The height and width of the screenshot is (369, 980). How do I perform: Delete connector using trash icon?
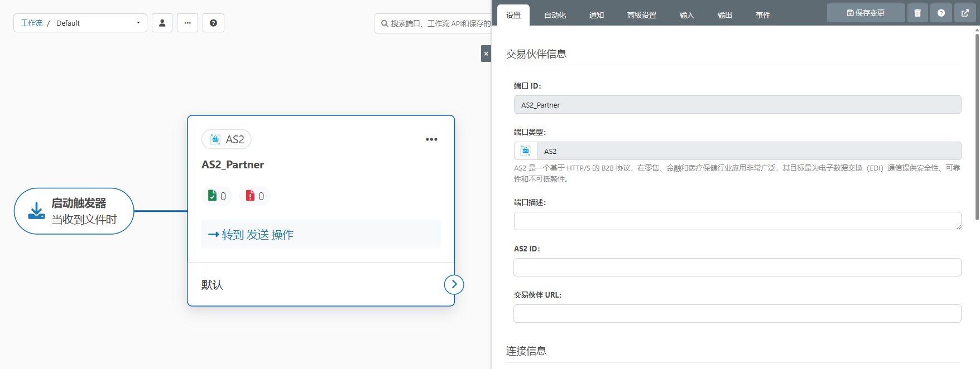(917, 13)
